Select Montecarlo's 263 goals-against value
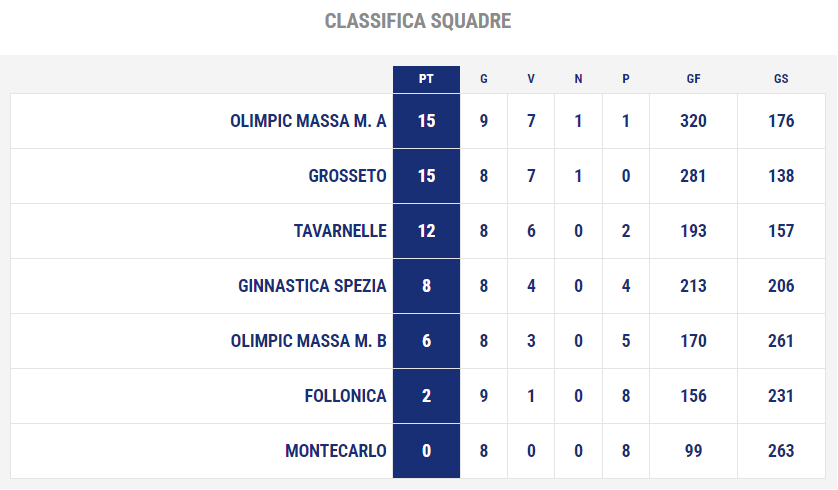The image size is (838, 490). tap(781, 451)
